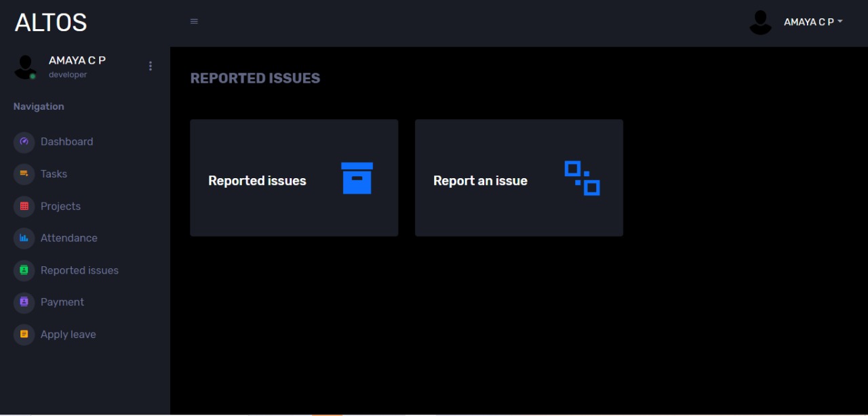Open the Dashboard menu item
The height and width of the screenshot is (416, 868).
coord(66,142)
